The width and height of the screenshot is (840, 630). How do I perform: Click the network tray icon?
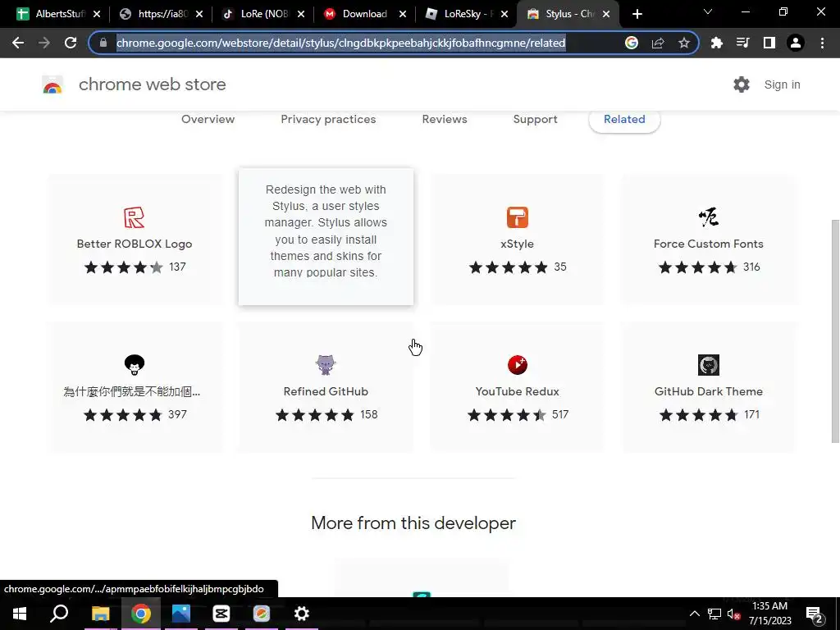(714, 614)
